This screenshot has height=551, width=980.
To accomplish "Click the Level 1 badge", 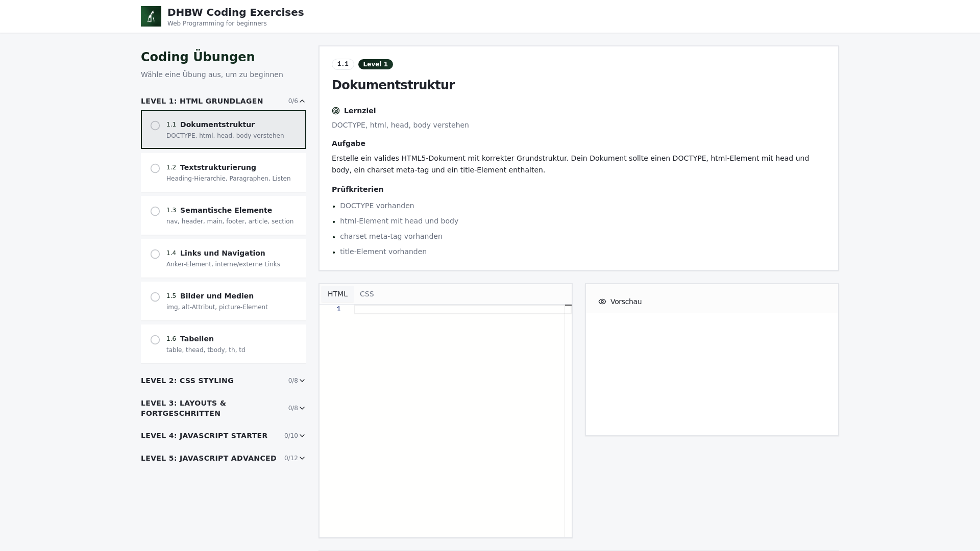I will 376,64.
